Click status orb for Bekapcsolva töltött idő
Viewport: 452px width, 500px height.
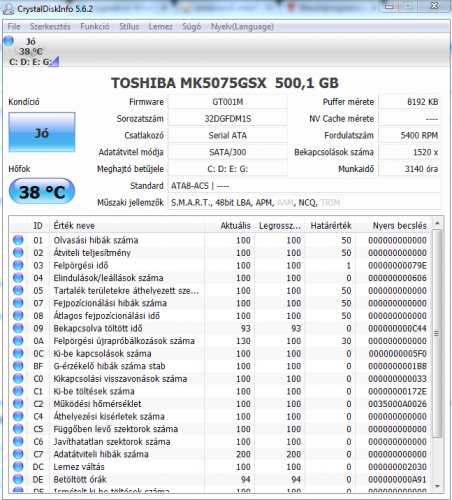(x=18, y=328)
